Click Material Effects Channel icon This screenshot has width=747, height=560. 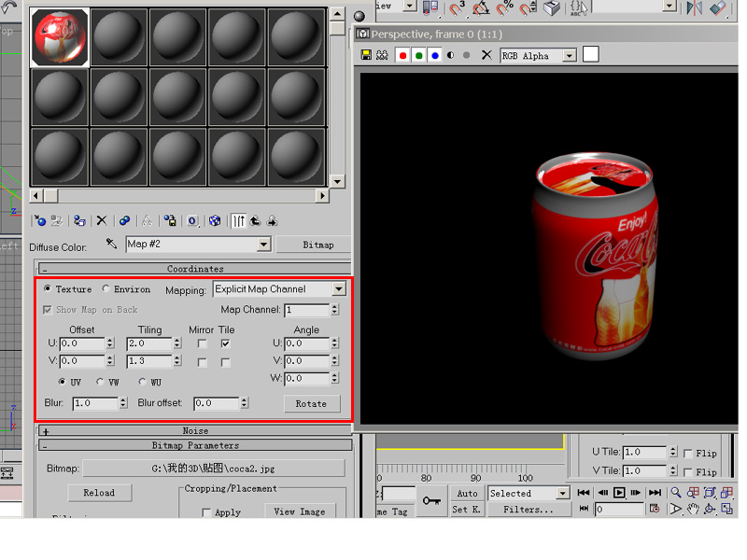192,220
